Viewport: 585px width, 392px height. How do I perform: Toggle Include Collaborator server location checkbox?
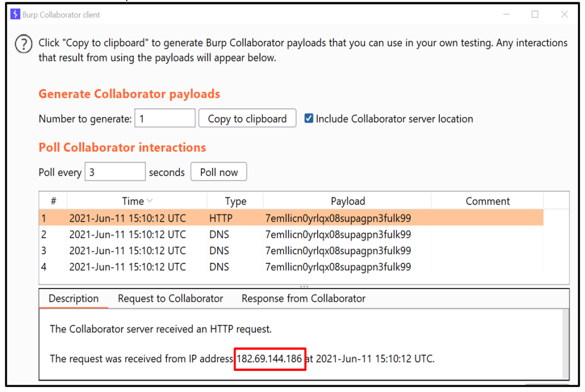308,118
